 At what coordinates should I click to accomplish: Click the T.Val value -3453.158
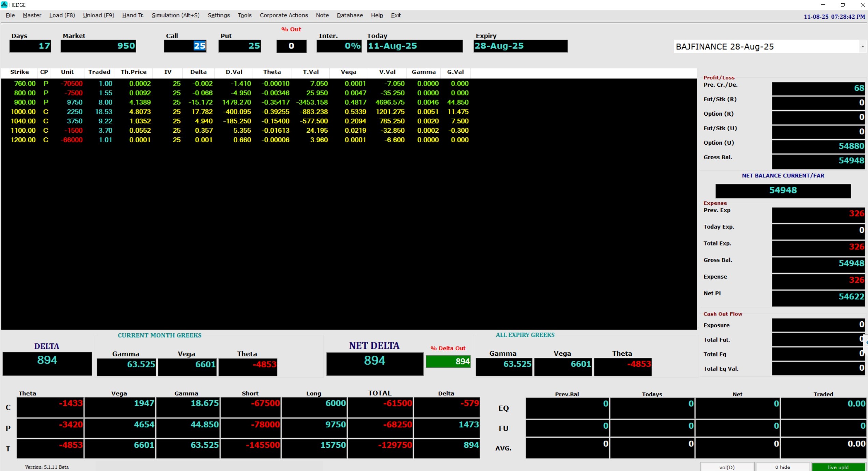coord(312,102)
